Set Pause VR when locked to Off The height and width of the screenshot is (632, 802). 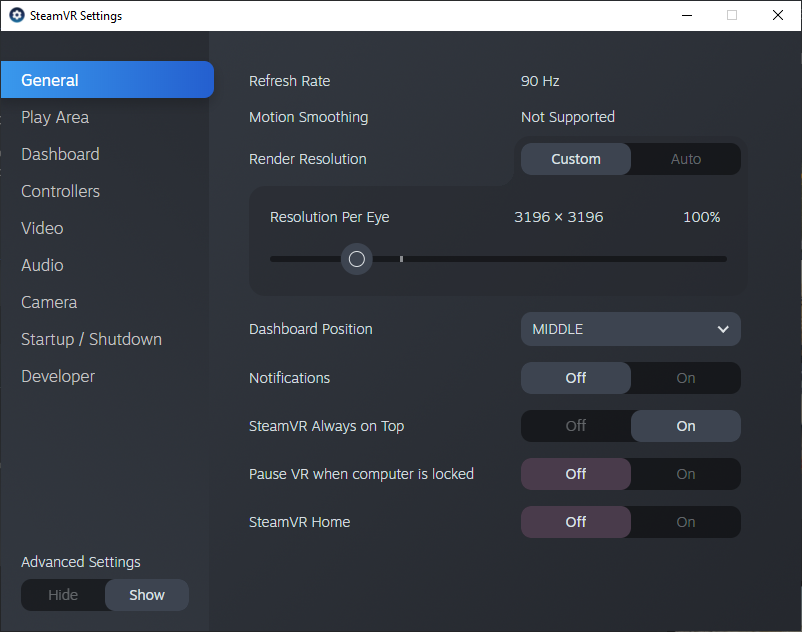(x=576, y=474)
